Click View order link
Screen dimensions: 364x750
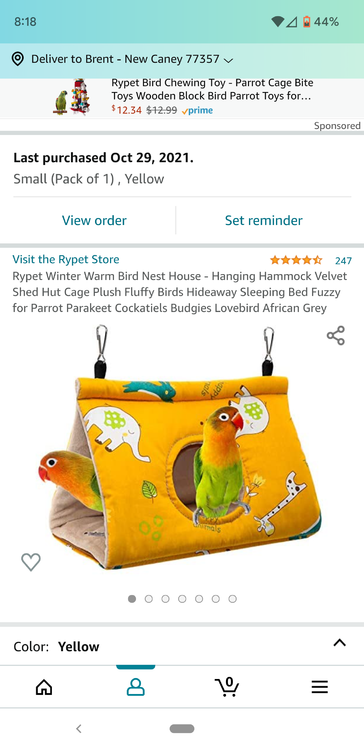pyautogui.click(x=94, y=220)
